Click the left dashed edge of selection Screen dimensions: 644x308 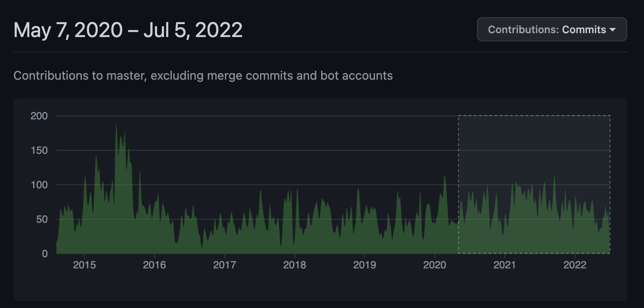coord(458,184)
